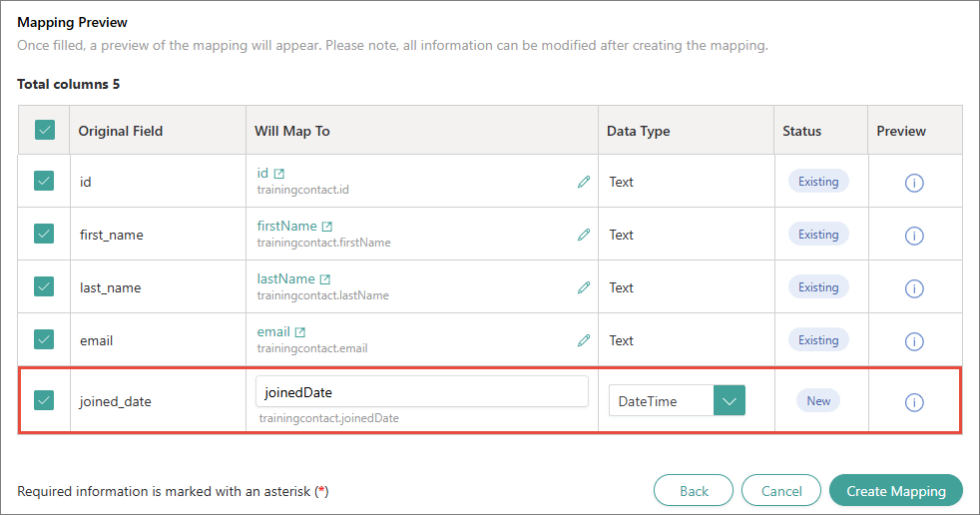980x515 pixels.
Task: Click the Text data type of email row
Action: (x=622, y=340)
